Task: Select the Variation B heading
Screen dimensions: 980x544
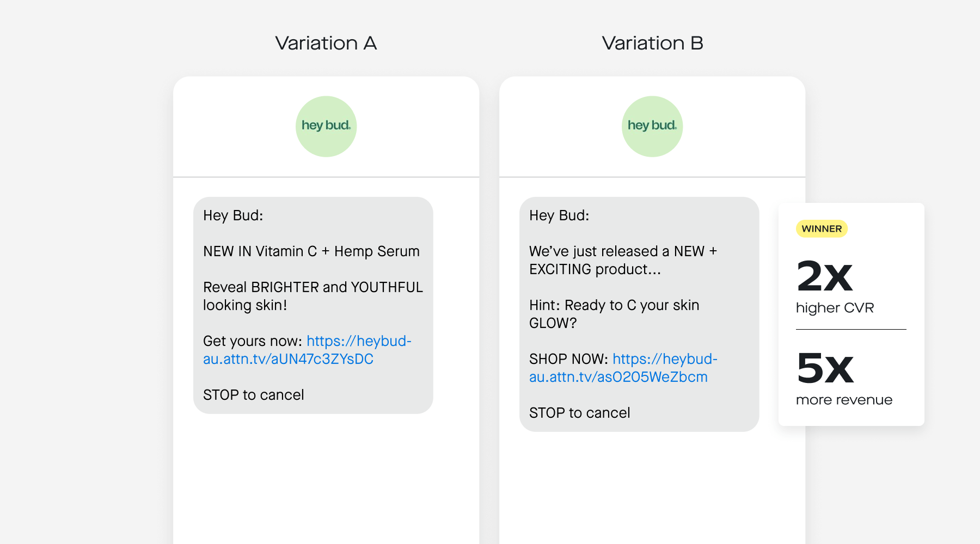Action: tap(652, 43)
